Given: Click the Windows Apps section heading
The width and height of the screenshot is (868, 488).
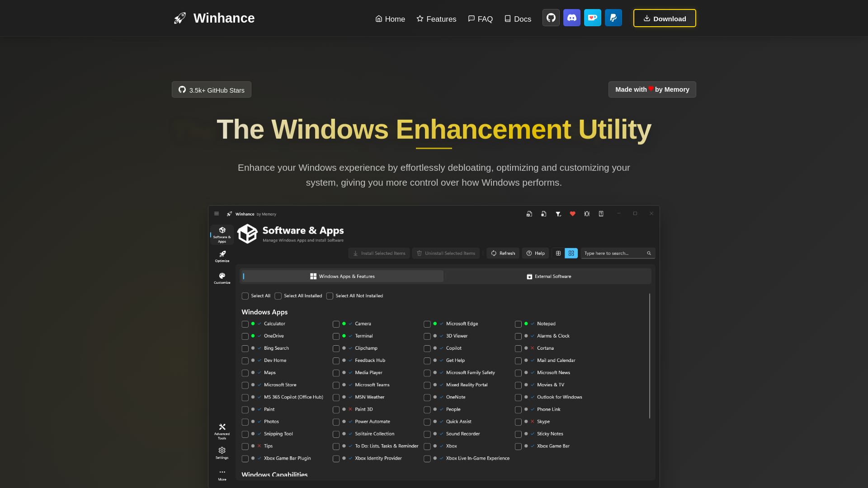Looking at the screenshot, I should (x=264, y=312).
